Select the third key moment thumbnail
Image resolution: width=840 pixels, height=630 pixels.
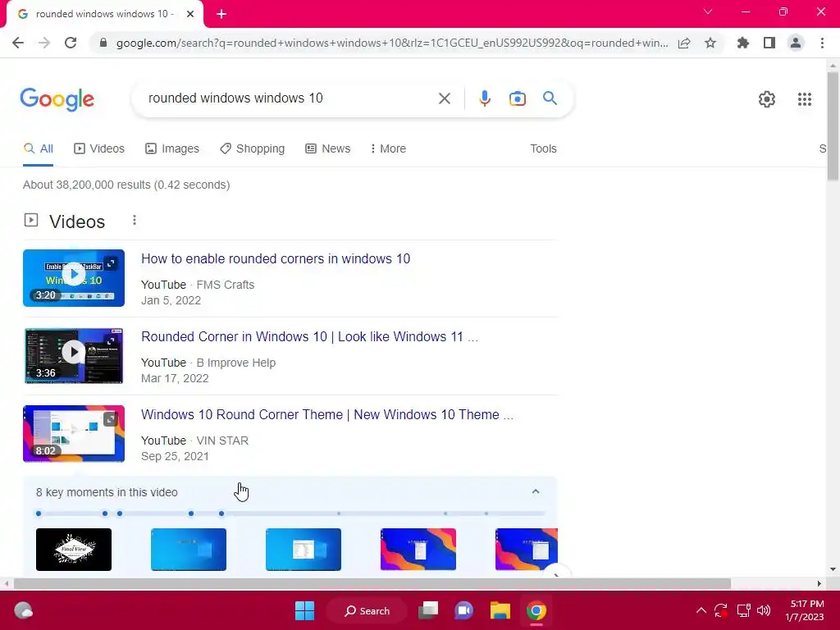pyautogui.click(x=304, y=550)
